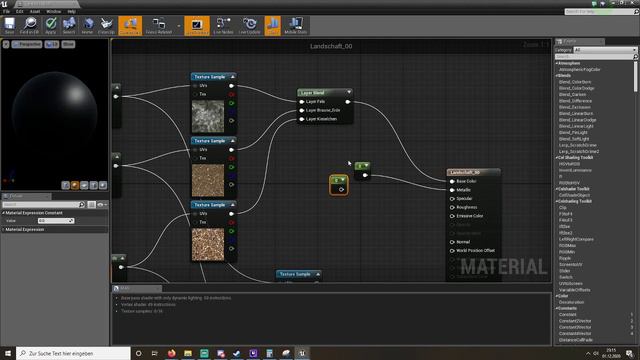Click Find in CB toolbar icon
The width and height of the screenshot is (640, 360).
29,26
